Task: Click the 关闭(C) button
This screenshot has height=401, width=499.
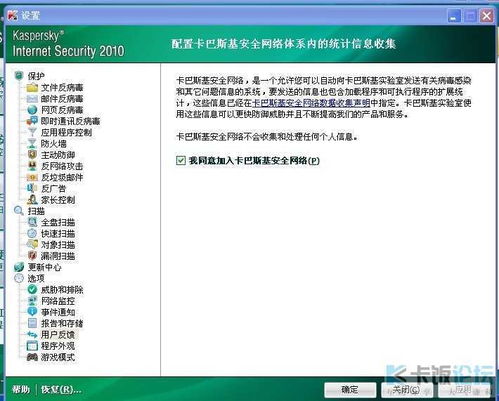Action: [x=406, y=389]
